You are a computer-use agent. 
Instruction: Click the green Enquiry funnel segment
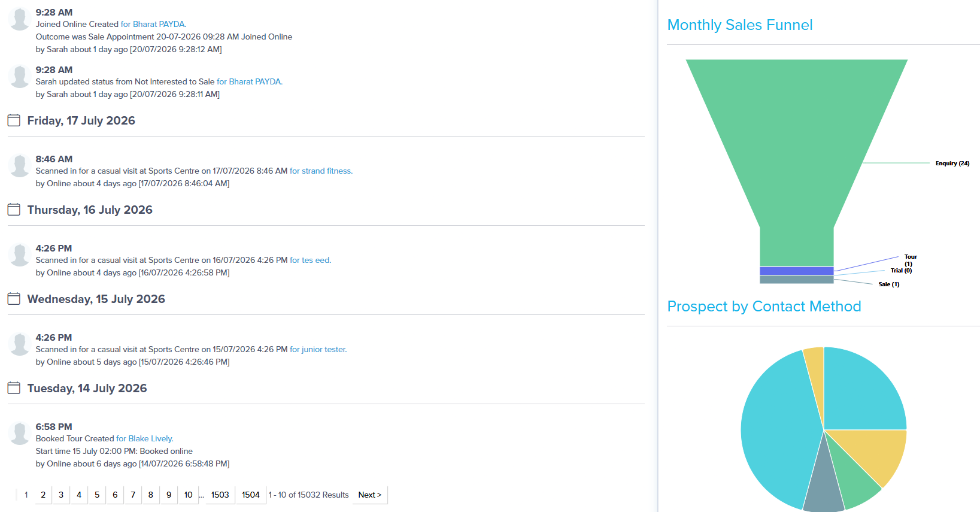(797, 144)
